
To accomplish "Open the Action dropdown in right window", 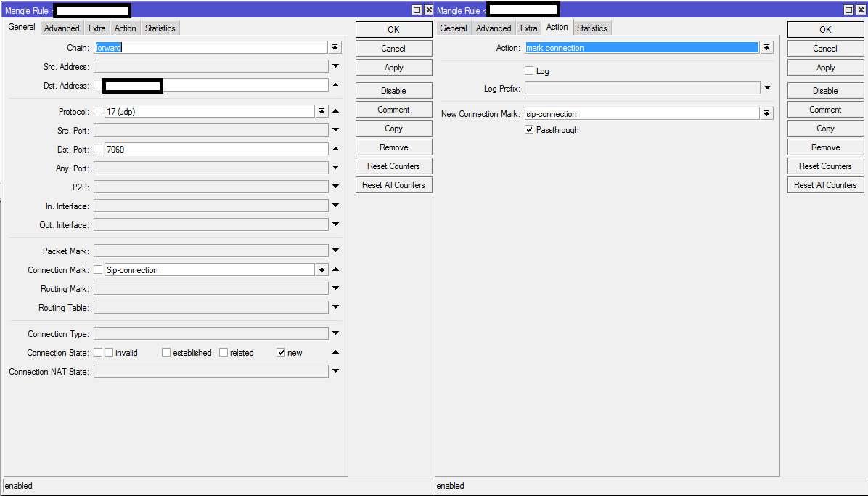I will tap(766, 48).
